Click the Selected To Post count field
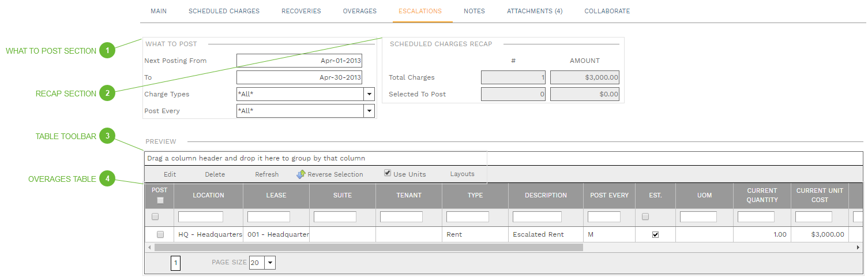Viewport: 868px width, 280px height. [x=513, y=94]
